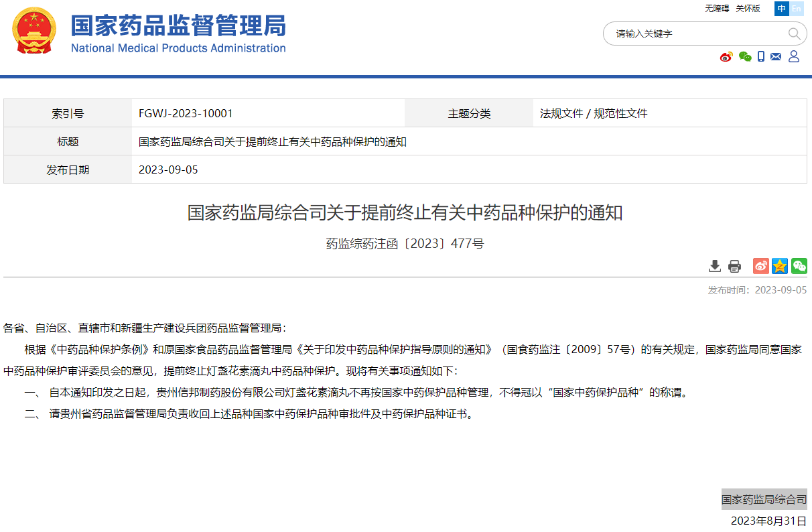Open the user account icon
The image size is (812, 532).
(x=794, y=57)
